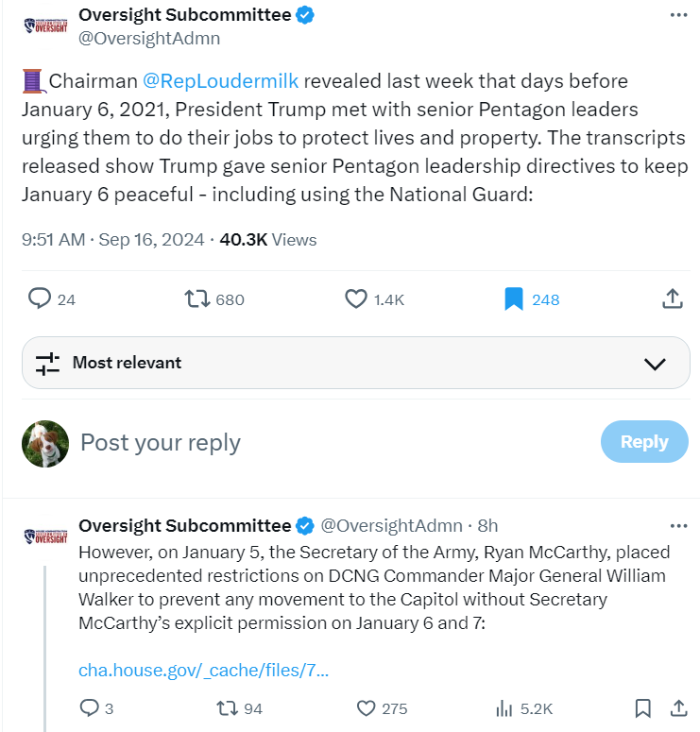The image size is (700, 732).
Task: Open more options on the main tweet
Action: tap(677, 16)
